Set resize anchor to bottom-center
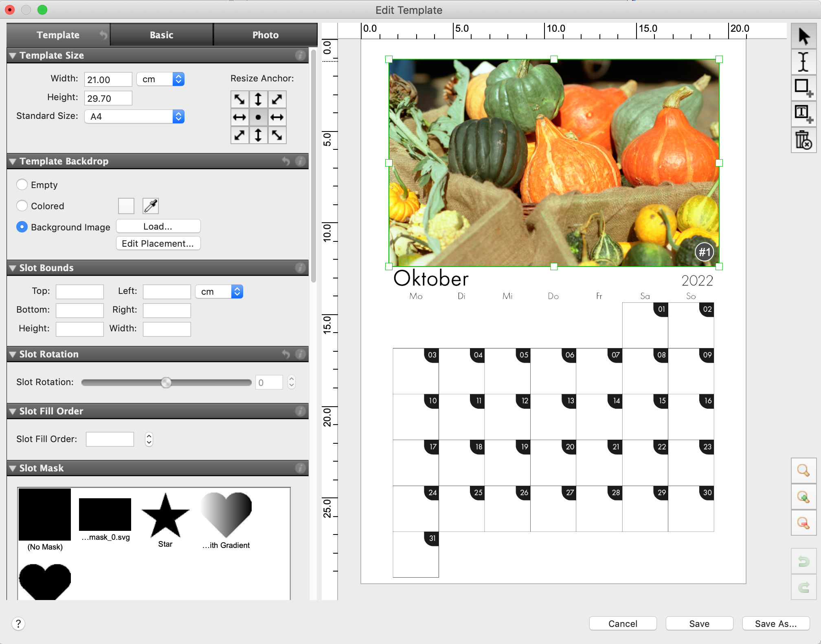 point(258,135)
